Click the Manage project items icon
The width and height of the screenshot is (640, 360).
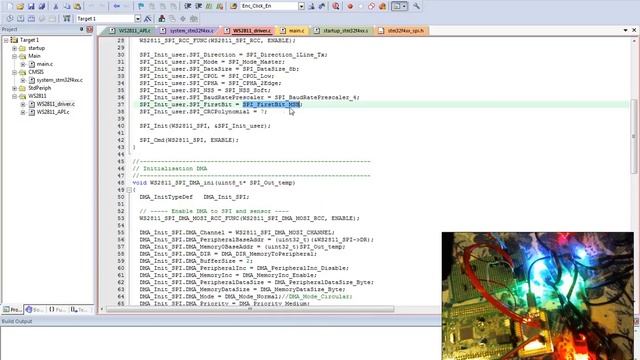pos(162,19)
